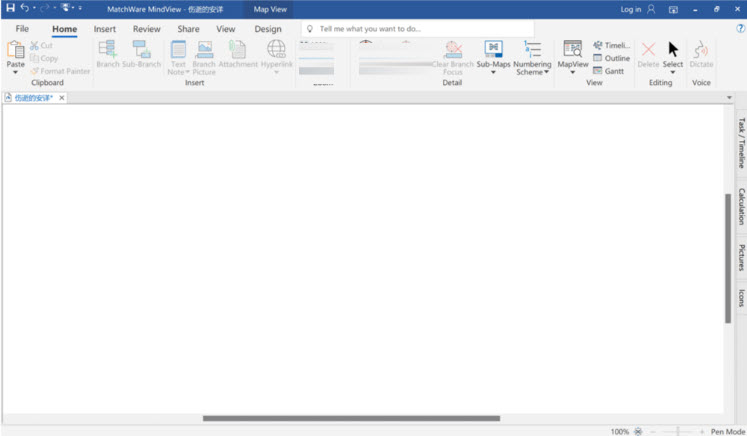747x436 pixels.
Task: Switch to the Design ribbon tab
Action: 268,29
